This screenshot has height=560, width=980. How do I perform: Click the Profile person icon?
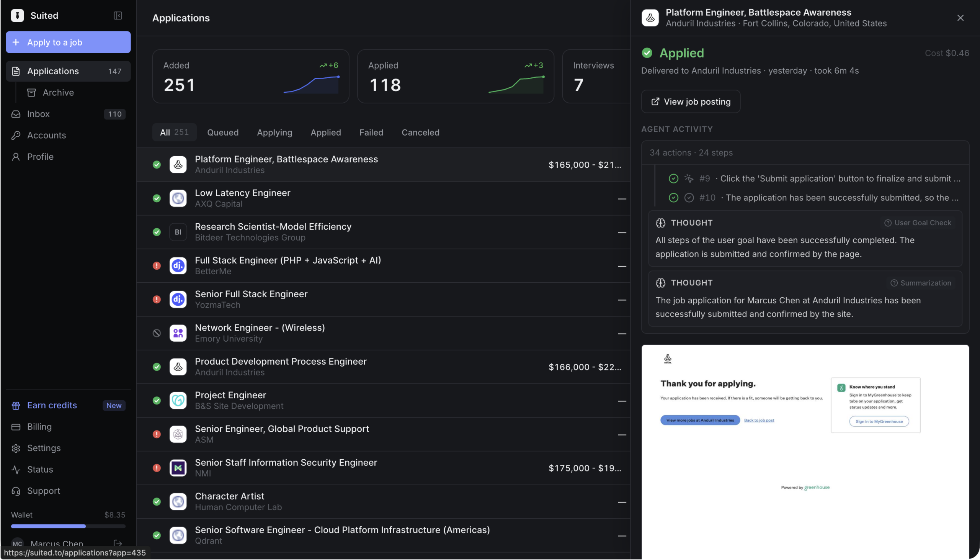tap(16, 157)
